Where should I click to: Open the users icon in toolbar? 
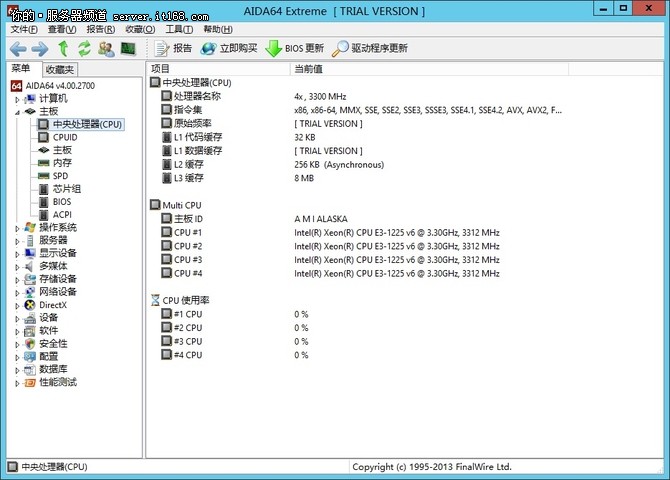[x=106, y=49]
